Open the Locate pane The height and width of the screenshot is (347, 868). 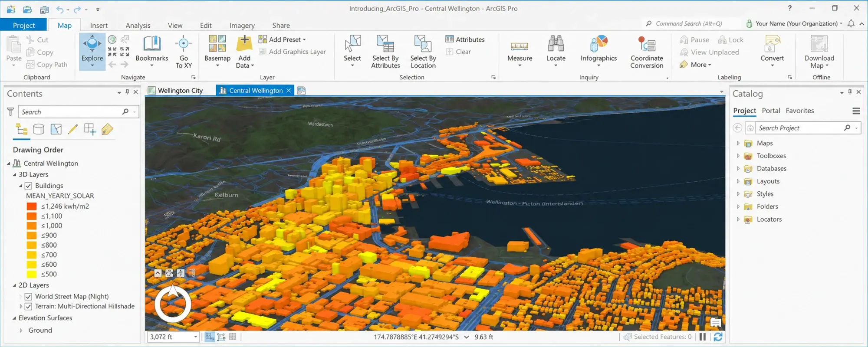(x=556, y=51)
